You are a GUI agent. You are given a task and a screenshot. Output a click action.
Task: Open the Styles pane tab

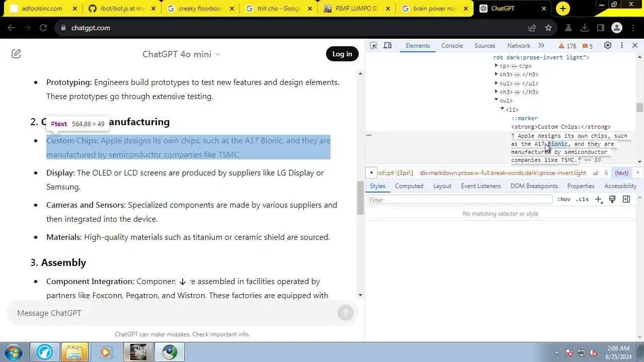tap(377, 186)
